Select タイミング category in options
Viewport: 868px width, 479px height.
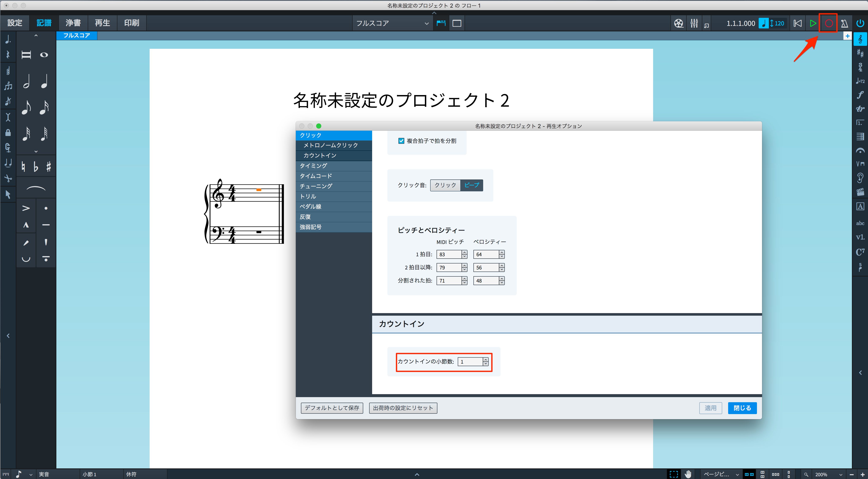334,166
